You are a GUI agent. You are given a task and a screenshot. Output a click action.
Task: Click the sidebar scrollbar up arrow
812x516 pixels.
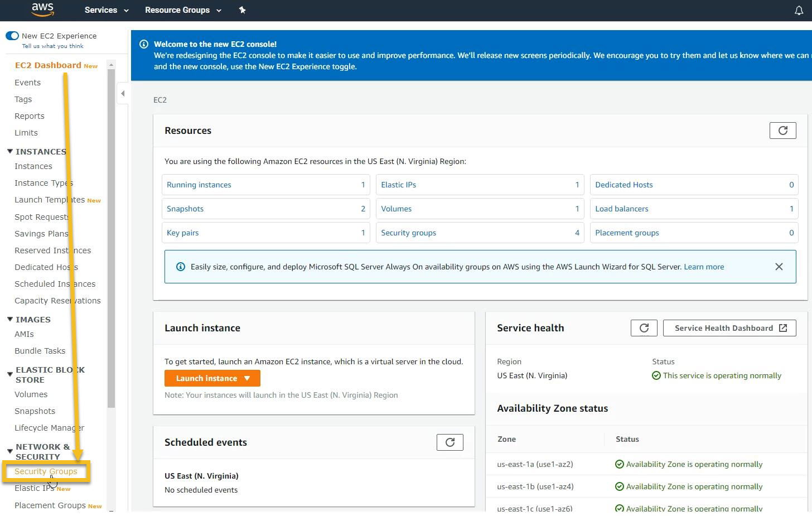coord(111,65)
